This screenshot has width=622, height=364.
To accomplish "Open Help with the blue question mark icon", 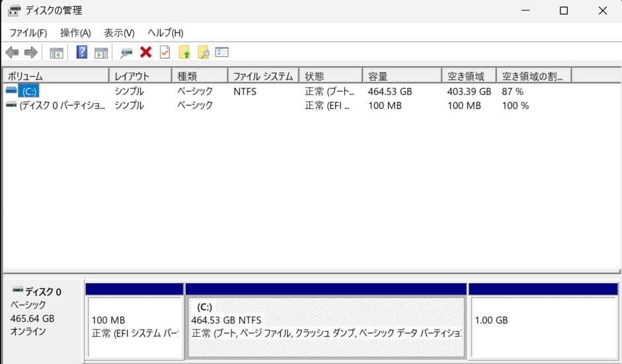I will (82, 52).
